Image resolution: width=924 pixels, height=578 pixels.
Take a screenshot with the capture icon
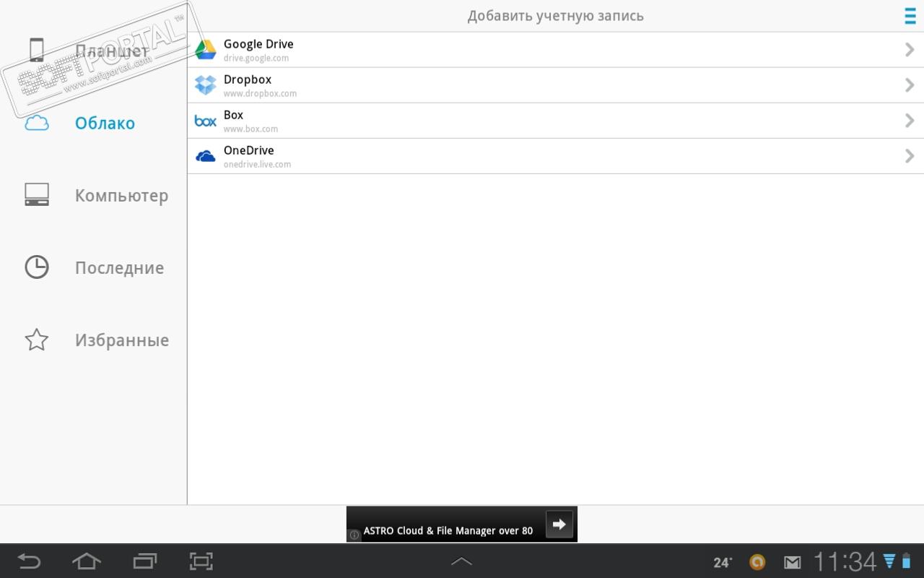pyautogui.click(x=201, y=561)
